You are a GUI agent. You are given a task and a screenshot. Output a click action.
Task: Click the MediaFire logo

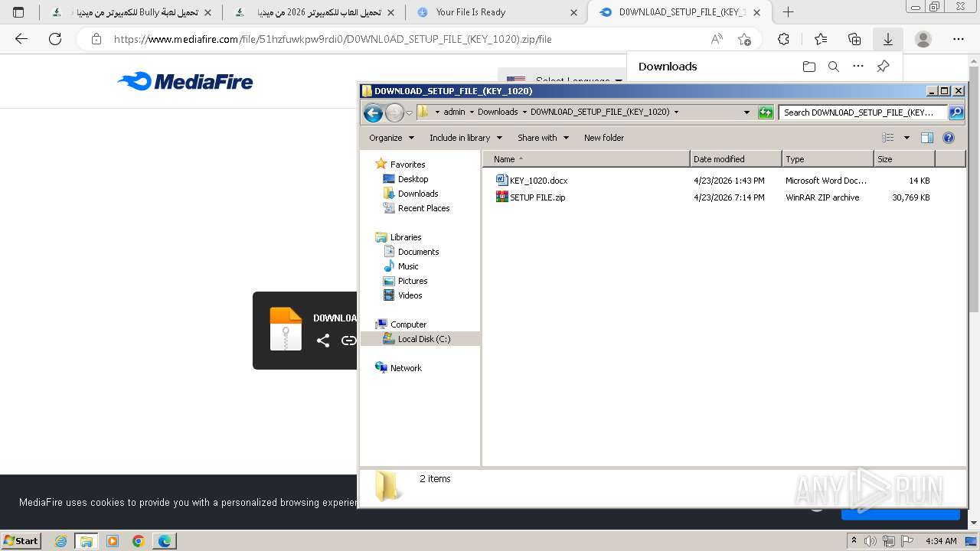tap(185, 81)
